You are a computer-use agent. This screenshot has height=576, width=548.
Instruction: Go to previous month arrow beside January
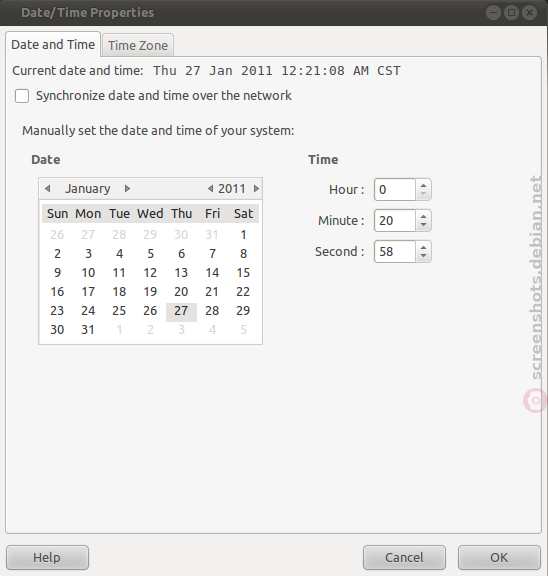point(47,189)
